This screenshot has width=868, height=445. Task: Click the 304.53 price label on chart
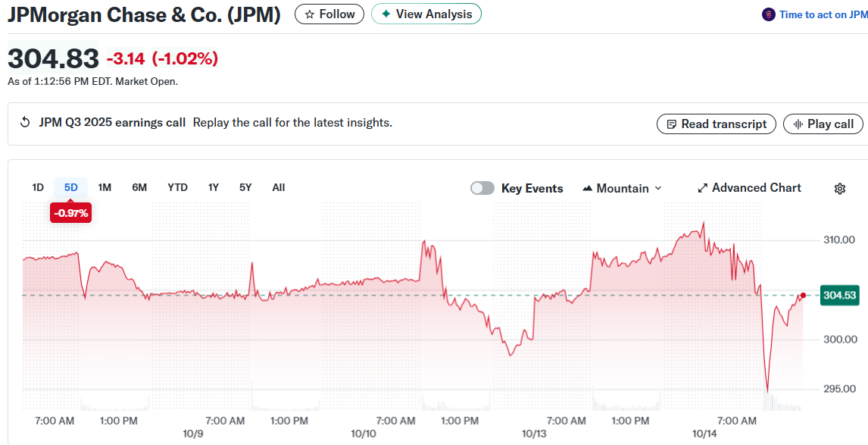point(839,295)
